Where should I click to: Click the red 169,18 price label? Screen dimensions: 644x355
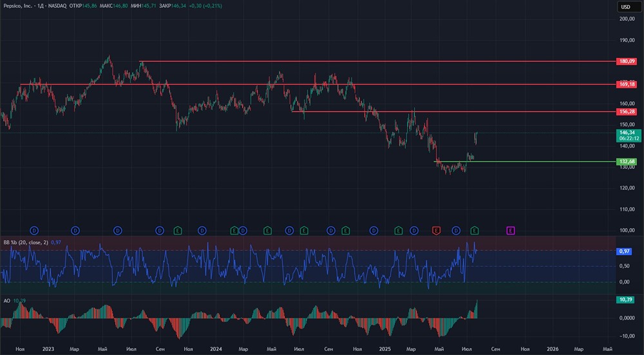[x=627, y=84]
